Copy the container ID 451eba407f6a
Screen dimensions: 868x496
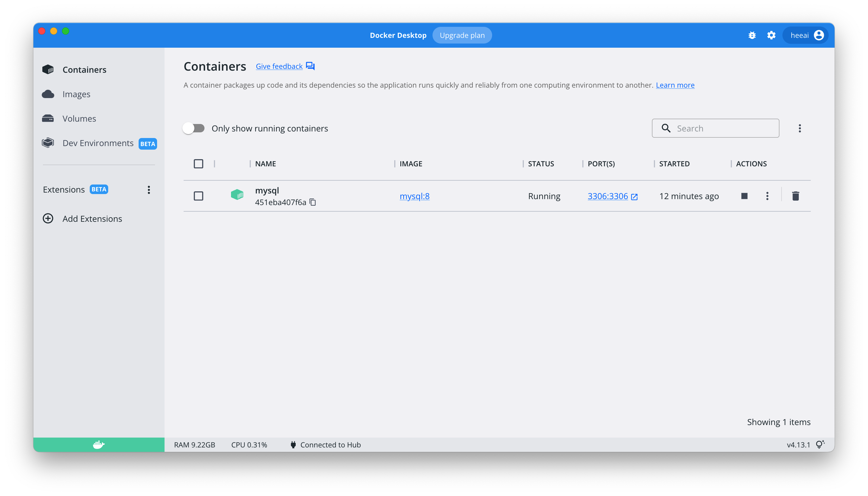(x=313, y=202)
